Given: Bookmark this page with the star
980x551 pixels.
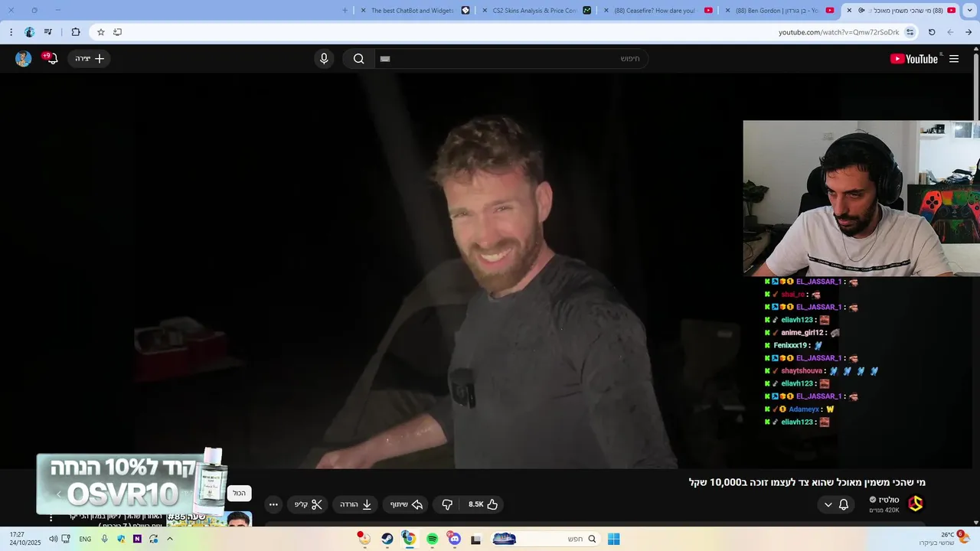Looking at the screenshot, I should (100, 32).
